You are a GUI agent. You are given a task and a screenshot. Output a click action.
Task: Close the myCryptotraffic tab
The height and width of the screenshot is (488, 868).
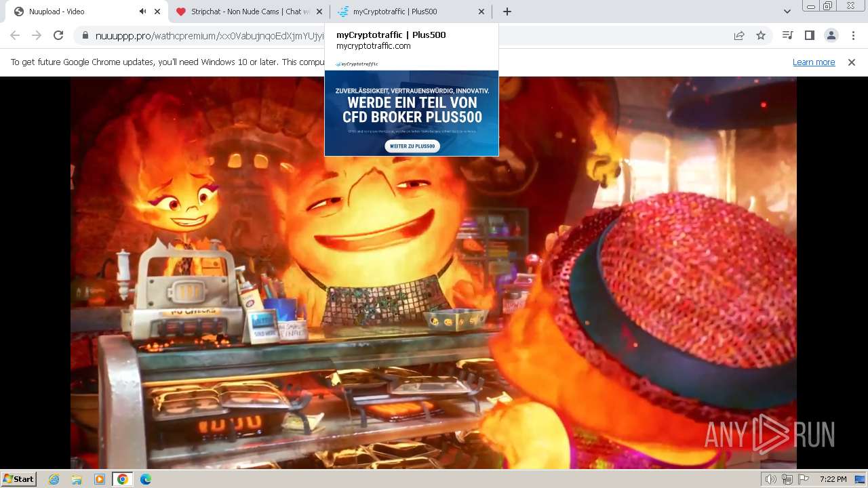[481, 12]
